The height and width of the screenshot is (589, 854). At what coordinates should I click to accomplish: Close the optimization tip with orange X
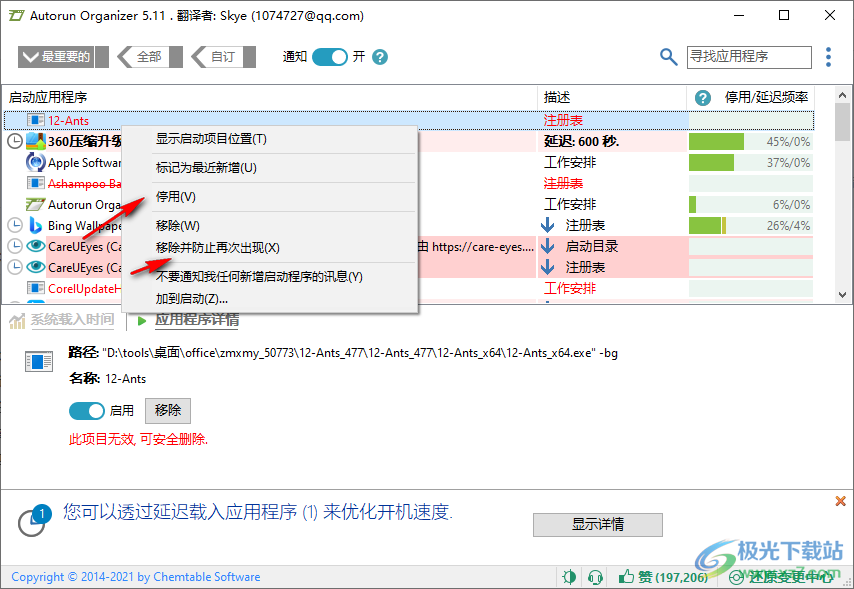point(840,501)
